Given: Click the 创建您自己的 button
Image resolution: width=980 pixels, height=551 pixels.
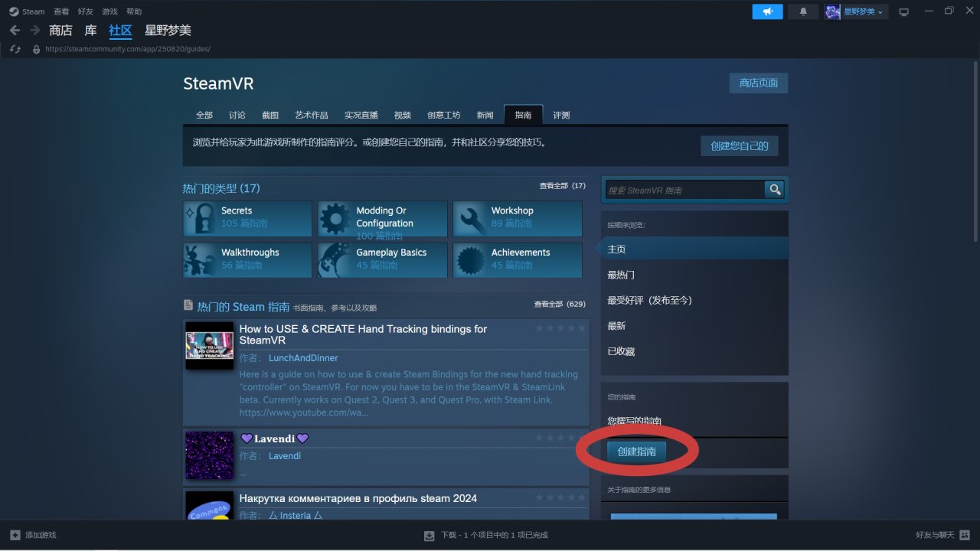Looking at the screenshot, I should (x=740, y=145).
